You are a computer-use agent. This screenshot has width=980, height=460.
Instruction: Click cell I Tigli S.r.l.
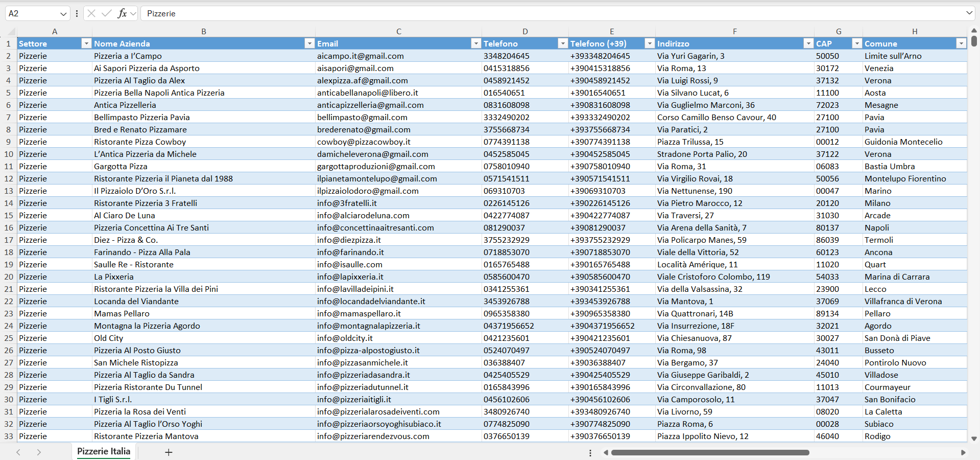[x=204, y=399]
